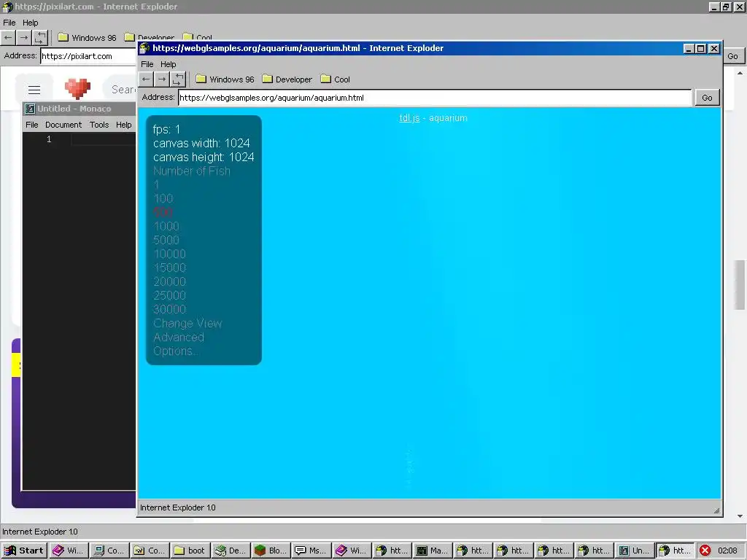Click the pixilart address field
Viewport: 747px width, 560px height.
coord(88,56)
